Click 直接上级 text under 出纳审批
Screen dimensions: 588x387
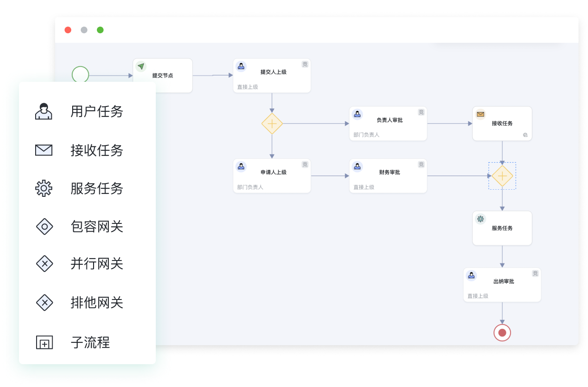(478, 296)
